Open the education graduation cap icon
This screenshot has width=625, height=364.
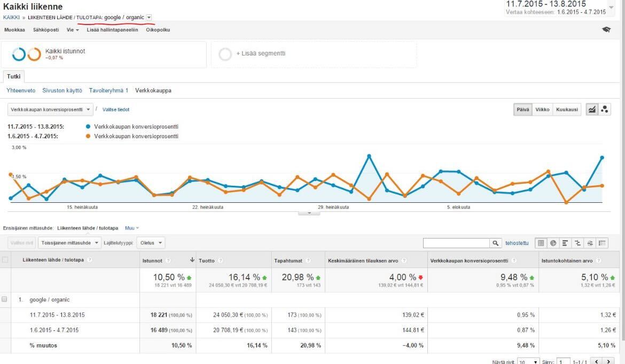pyautogui.click(x=606, y=30)
